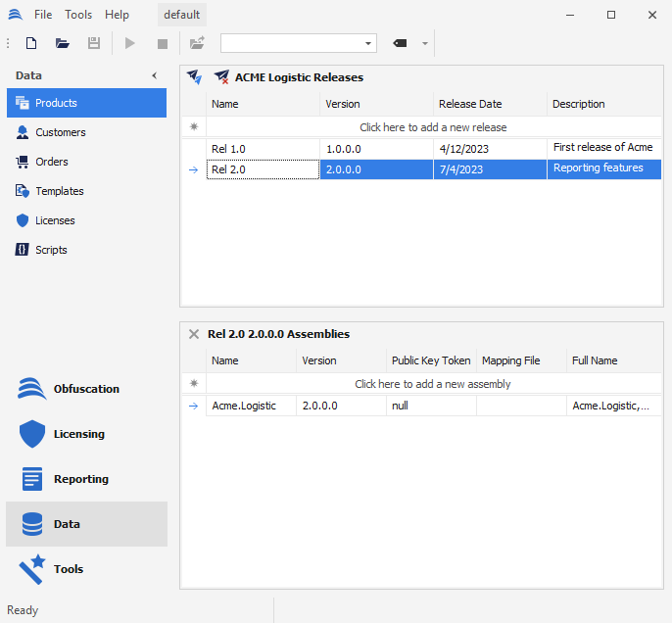Viewport: 672px width, 623px height.
Task: Click the New project toolbar icon
Action: pos(31,43)
